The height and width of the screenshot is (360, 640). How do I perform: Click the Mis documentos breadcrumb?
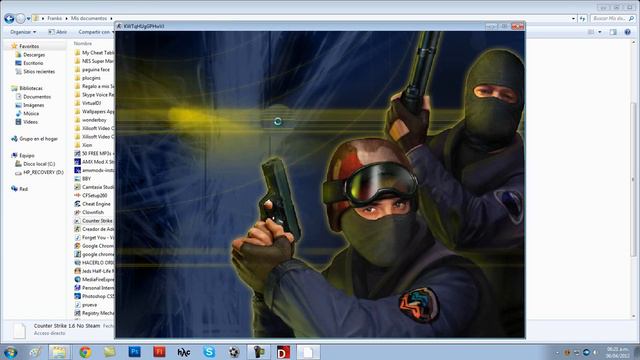click(x=89, y=18)
